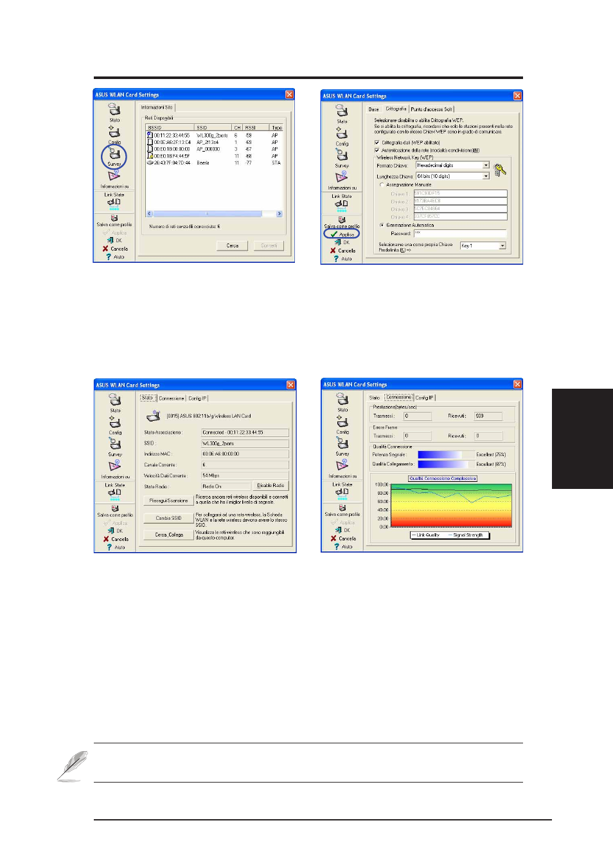Open Survey icon in the Stato tab window
Screen dimensions: 613x868
[115, 444]
